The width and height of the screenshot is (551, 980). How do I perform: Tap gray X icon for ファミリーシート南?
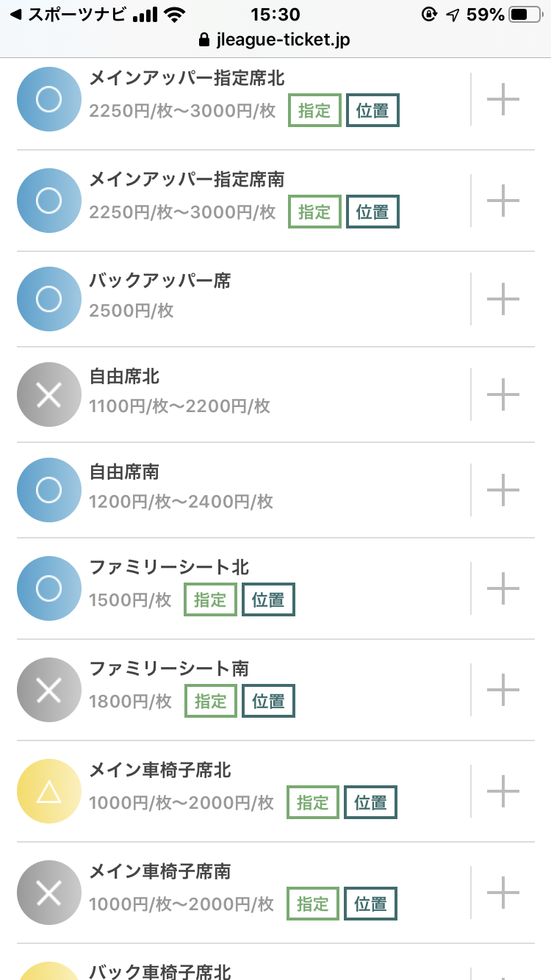click(x=48, y=690)
